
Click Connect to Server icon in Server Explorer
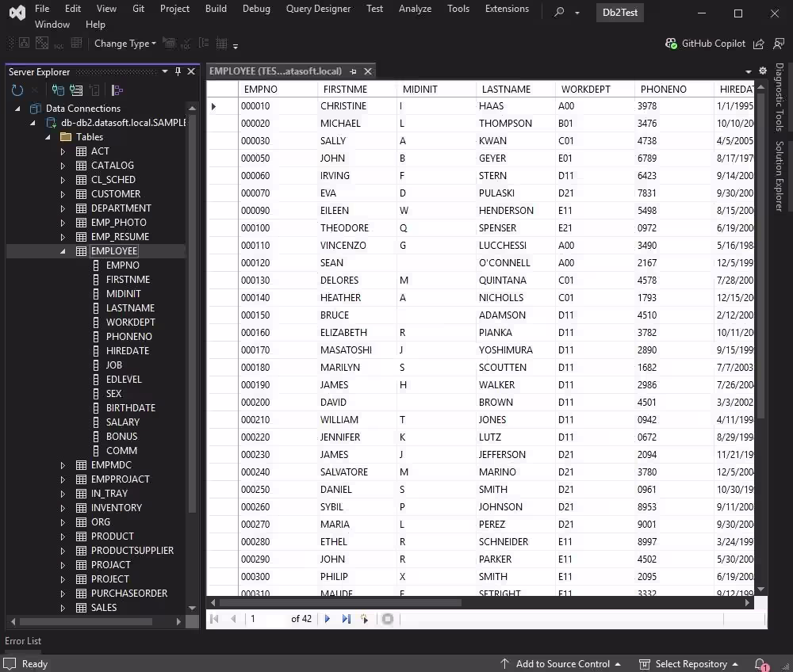point(76,90)
